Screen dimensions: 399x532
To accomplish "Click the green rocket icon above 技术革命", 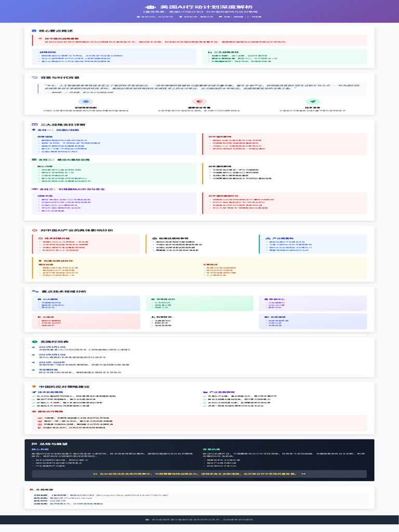I will coord(312,101).
